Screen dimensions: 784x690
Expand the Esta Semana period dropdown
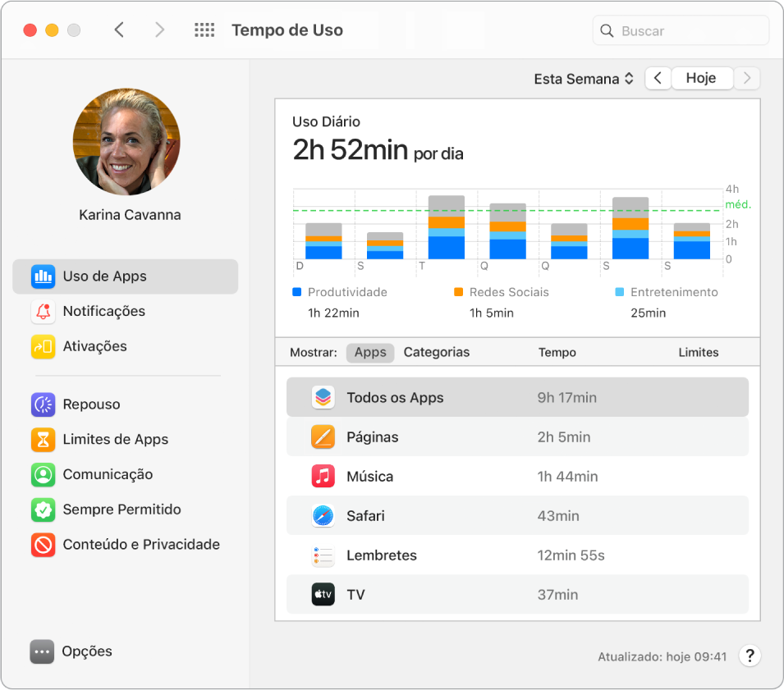(x=584, y=79)
